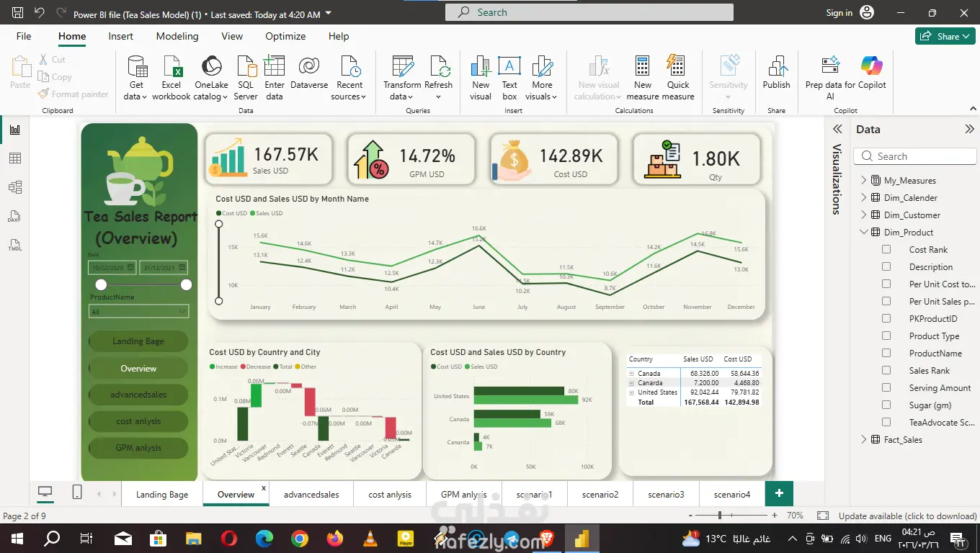
Task: Enable the ProductName field checkbox
Action: [886, 353]
